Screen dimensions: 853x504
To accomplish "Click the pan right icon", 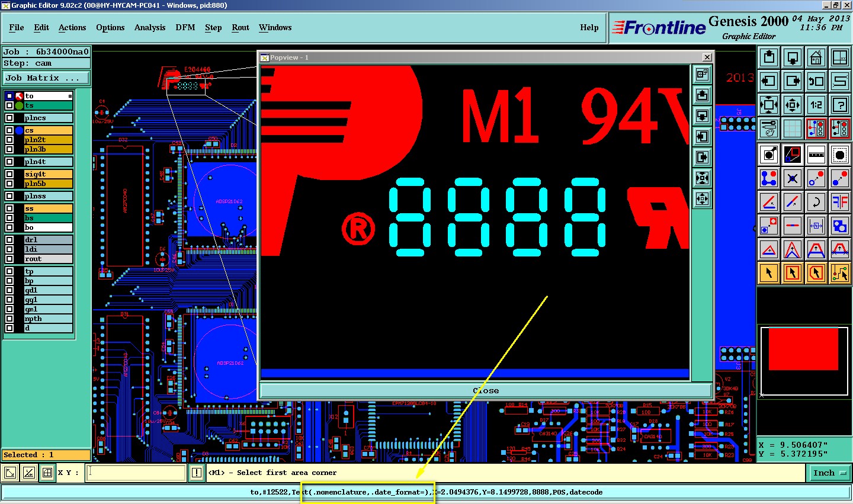I will click(793, 81).
